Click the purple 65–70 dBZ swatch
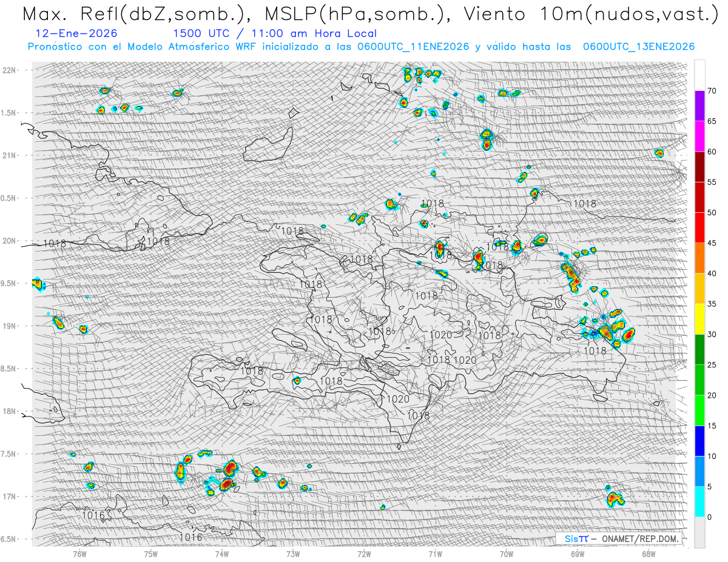This screenshot has width=728, height=562. (699, 106)
